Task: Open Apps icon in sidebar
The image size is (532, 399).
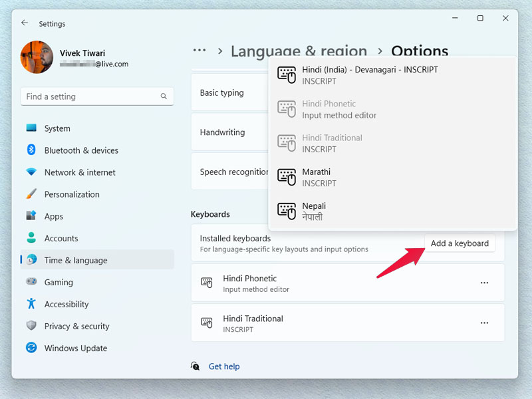Action: coord(31,215)
